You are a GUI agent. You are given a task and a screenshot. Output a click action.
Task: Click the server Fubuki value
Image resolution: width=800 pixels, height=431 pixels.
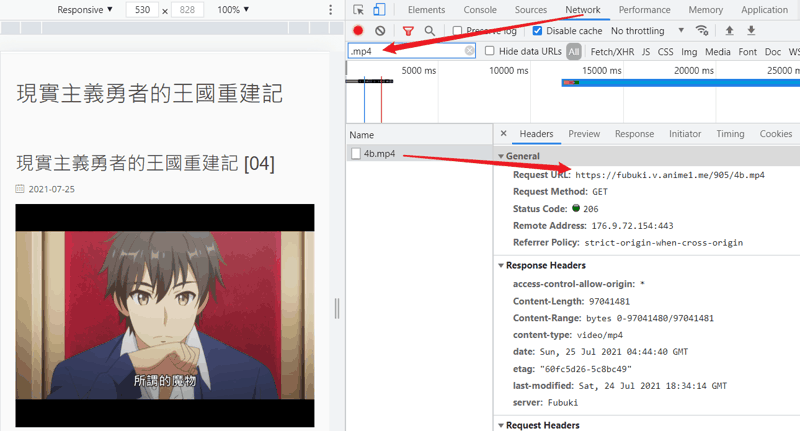(x=563, y=402)
